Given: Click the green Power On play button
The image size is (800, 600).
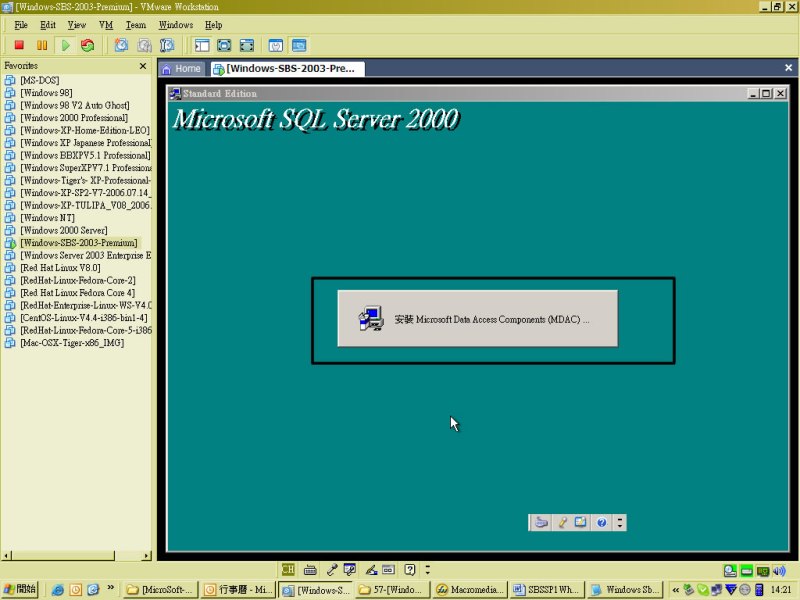Looking at the screenshot, I should click(x=65, y=45).
